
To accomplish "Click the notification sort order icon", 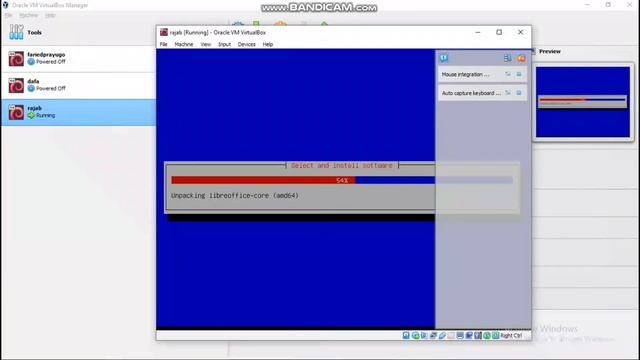I will click(507, 58).
